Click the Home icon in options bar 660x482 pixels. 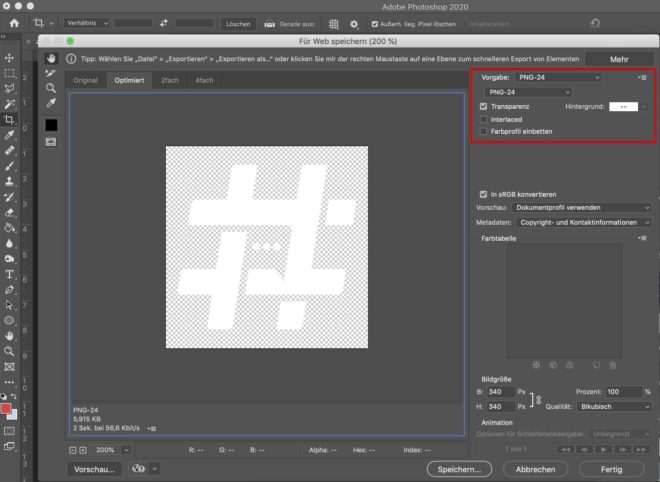(x=14, y=23)
